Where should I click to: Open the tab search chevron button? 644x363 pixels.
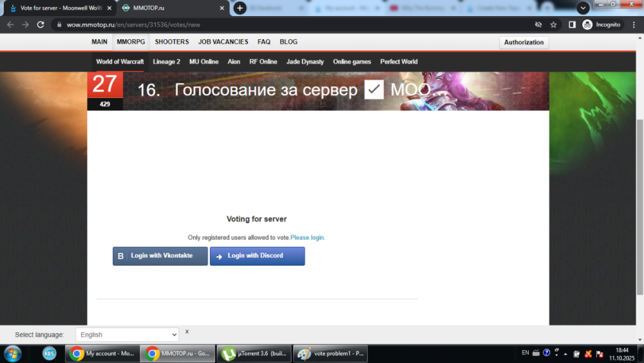click(x=583, y=8)
